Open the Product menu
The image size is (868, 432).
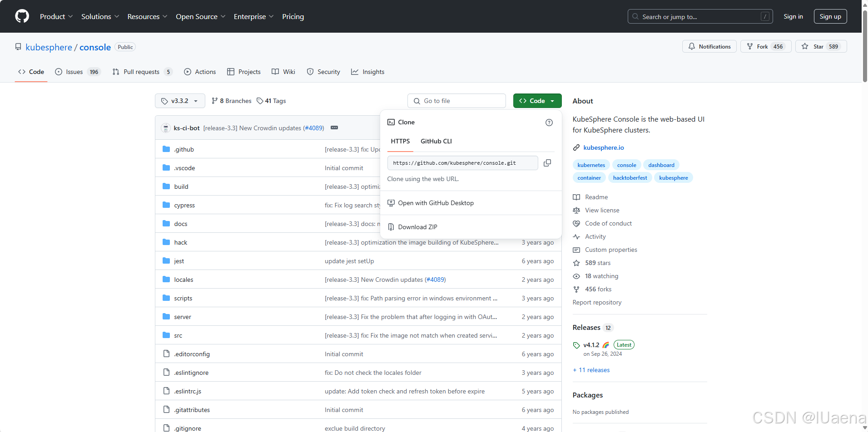point(56,16)
